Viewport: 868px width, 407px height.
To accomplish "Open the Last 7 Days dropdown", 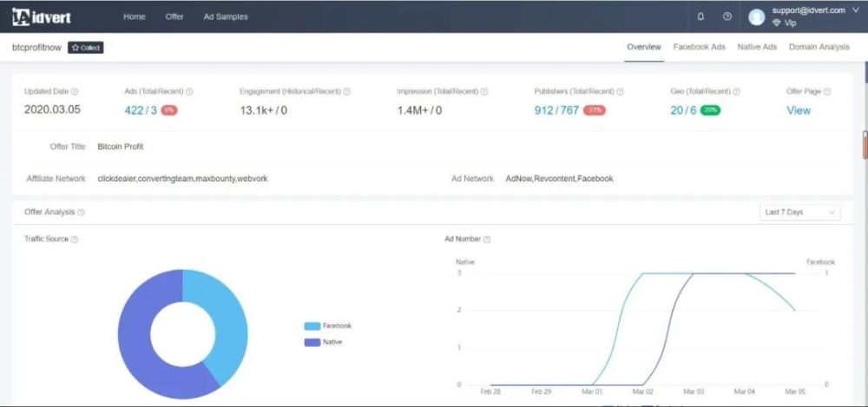I will pyautogui.click(x=800, y=212).
